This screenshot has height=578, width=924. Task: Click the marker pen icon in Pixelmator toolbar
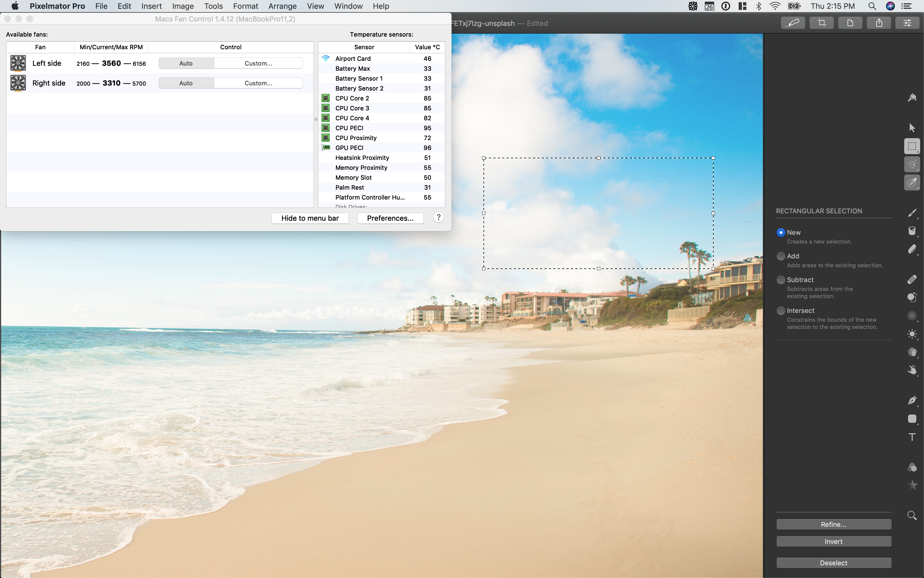[793, 23]
